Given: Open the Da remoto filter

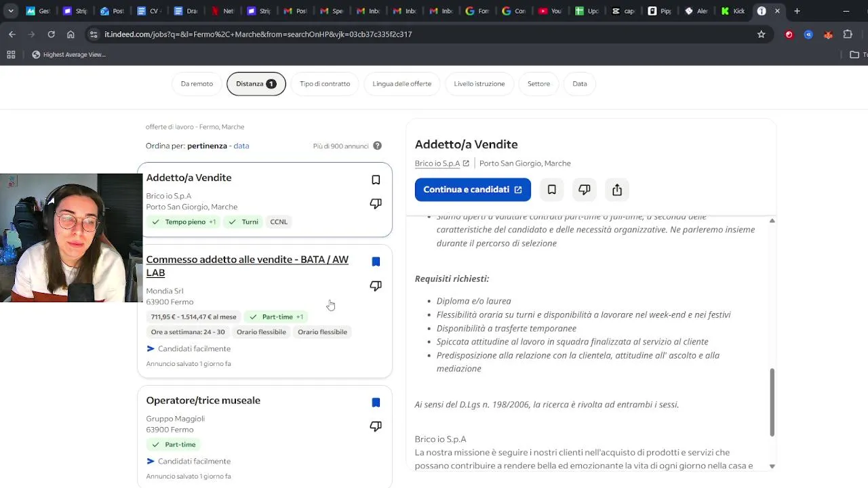Looking at the screenshot, I should pos(197,84).
